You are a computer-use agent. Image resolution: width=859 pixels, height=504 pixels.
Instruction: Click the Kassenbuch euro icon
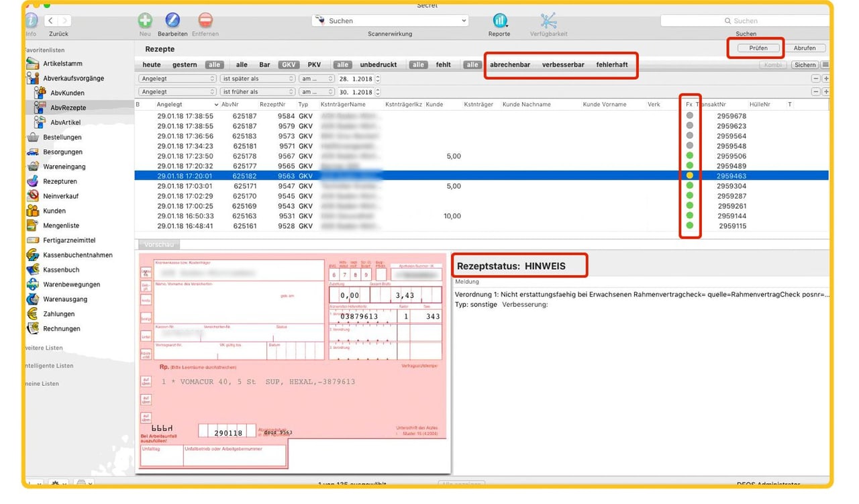pos(33,270)
